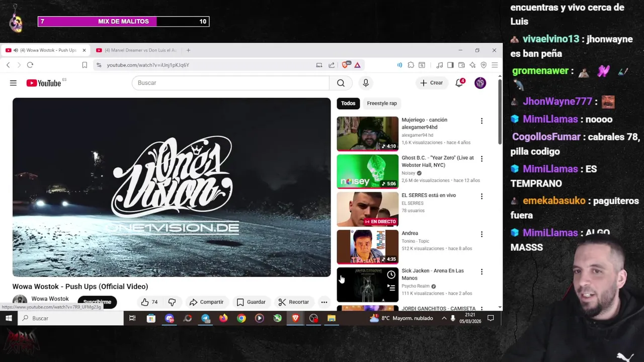Open Ghost B.C. Year Zero thumbnail
This screenshot has height=362, width=644.
click(x=367, y=171)
